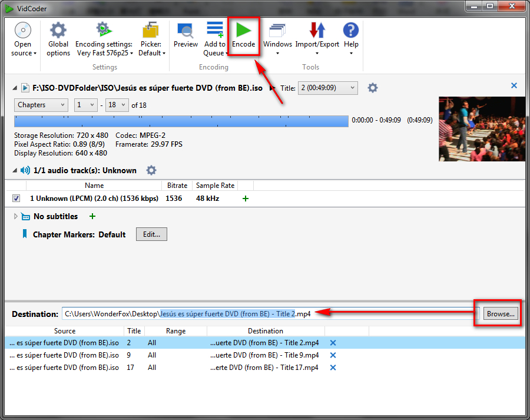The width and height of the screenshot is (530, 420).
Task: Sort queue by Title column header
Action: pyautogui.click(x=134, y=331)
